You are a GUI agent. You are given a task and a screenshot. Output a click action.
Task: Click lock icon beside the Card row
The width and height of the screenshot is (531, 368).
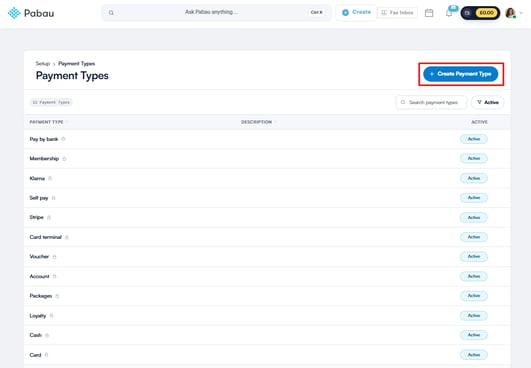(x=46, y=355)
